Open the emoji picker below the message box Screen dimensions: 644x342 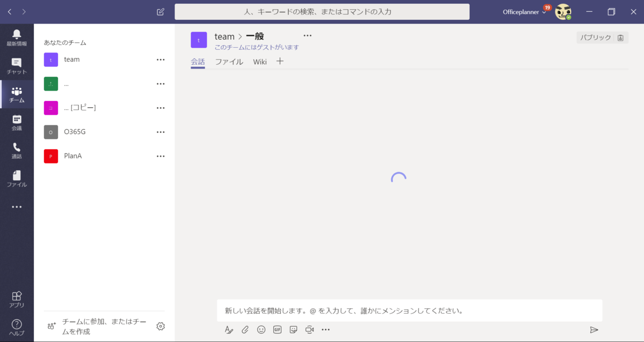(x=261, y=330)
